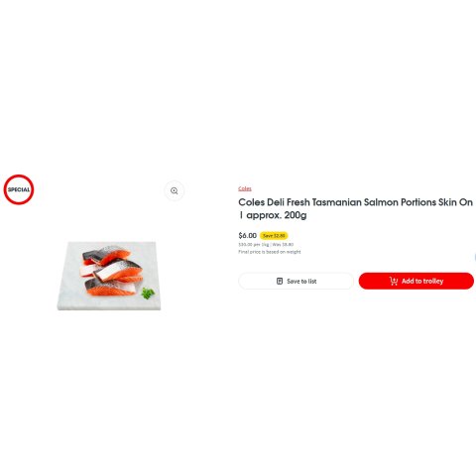Image resolution: width=476 pixels, height=476 pixels.
Task: Click the red SPECIAL badge
Action: [x=19, y=189]
